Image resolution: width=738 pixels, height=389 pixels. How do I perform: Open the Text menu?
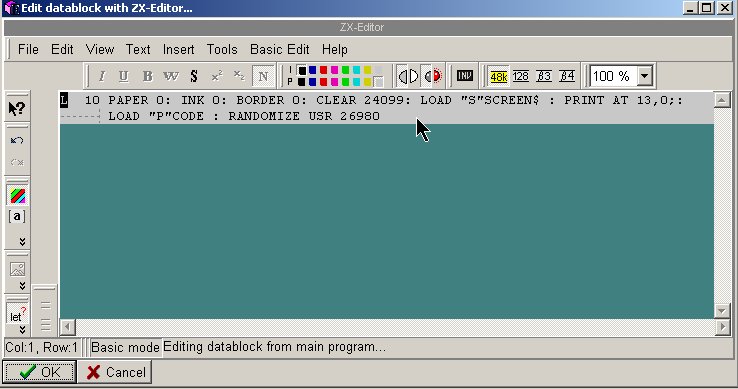click(138, 49)
